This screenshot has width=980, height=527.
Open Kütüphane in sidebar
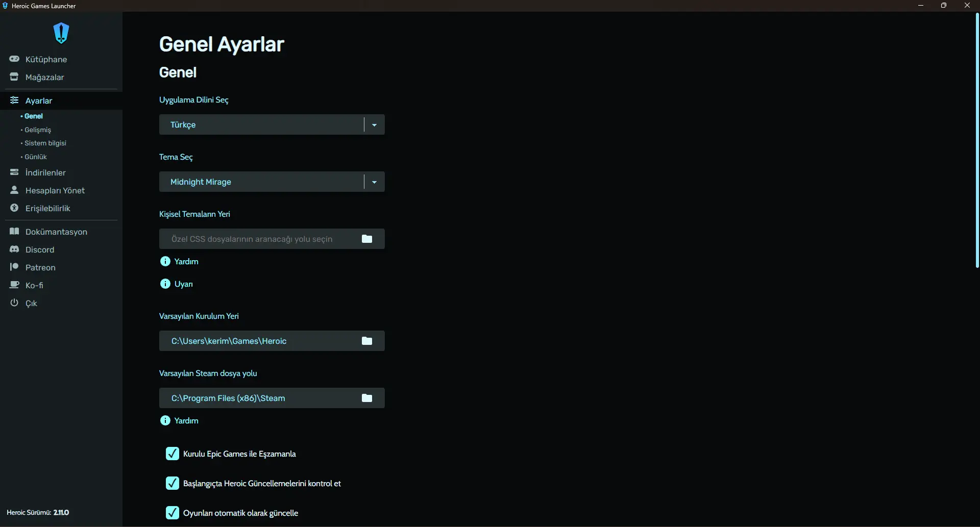[x=61, y=59]
